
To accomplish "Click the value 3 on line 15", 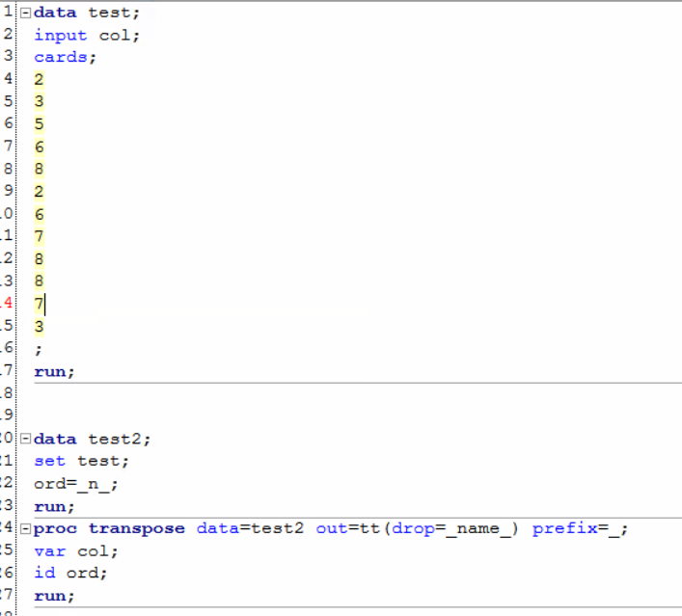I will point(40,326).
